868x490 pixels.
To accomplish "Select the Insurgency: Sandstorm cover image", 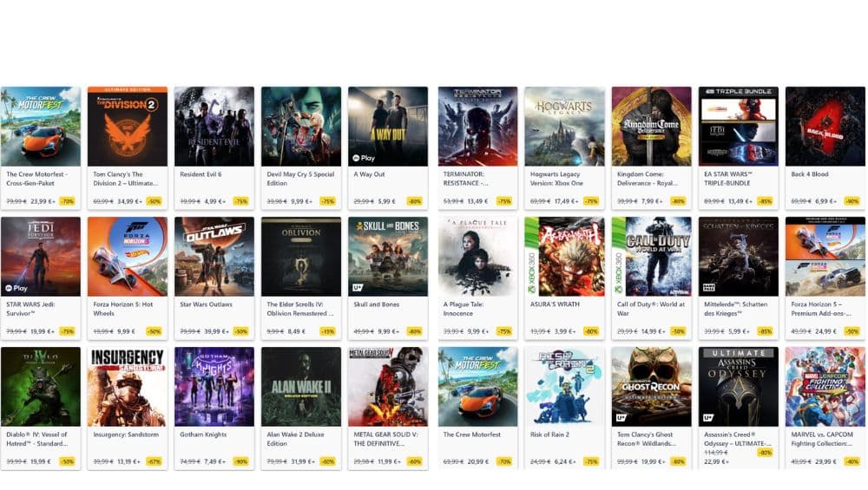I will 128,387.
